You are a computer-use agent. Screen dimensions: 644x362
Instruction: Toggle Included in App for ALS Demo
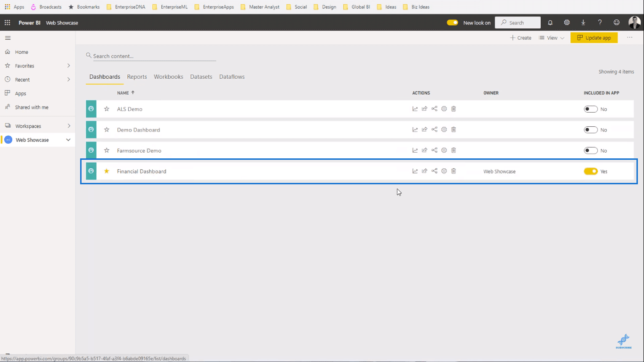point(591,109)
